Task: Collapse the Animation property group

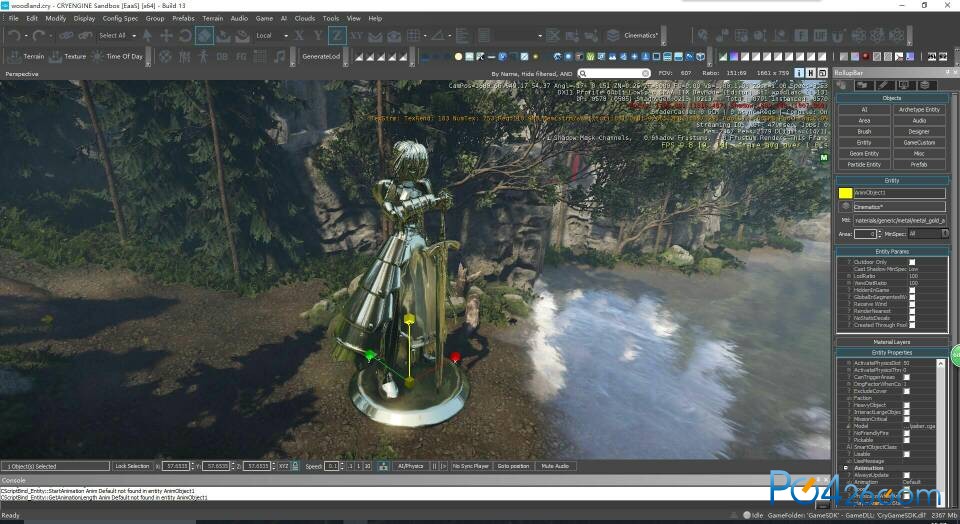Action: [846, 468]
